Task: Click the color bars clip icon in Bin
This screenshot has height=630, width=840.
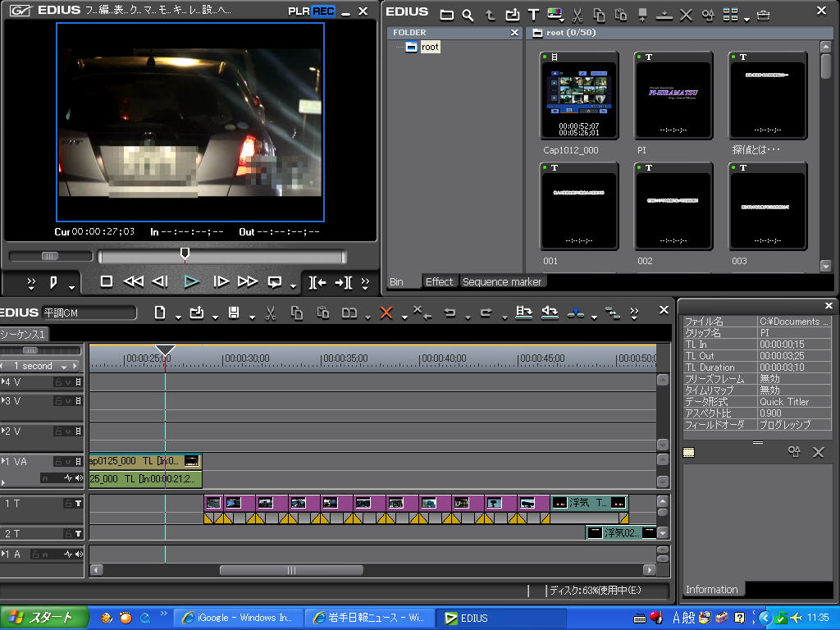Action: tap(555, 15)
